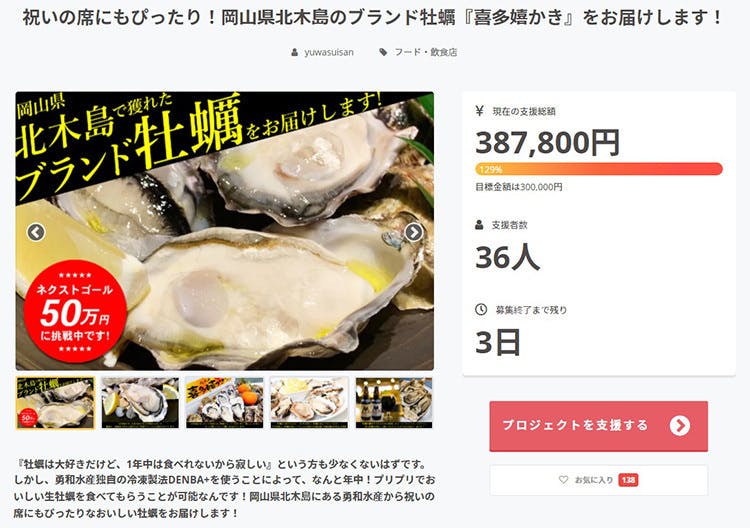The image size is (750, 528).
Task: Open the フード・飲食店 category link
Action: point(426,52)
